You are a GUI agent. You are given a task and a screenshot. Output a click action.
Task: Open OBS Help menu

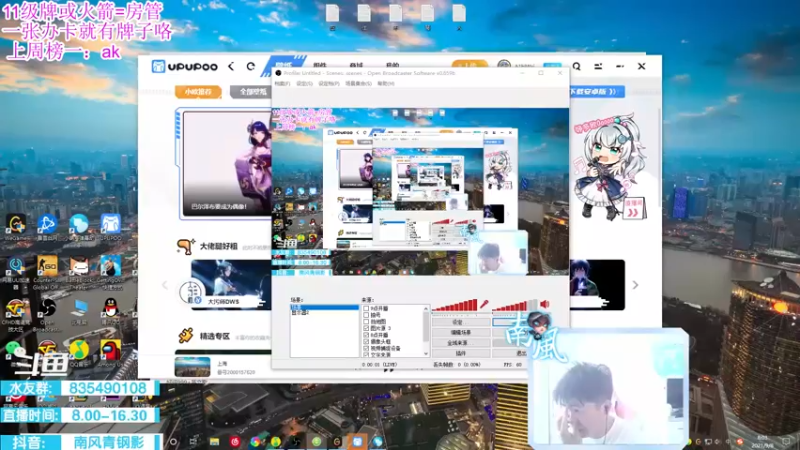[386, 84]
